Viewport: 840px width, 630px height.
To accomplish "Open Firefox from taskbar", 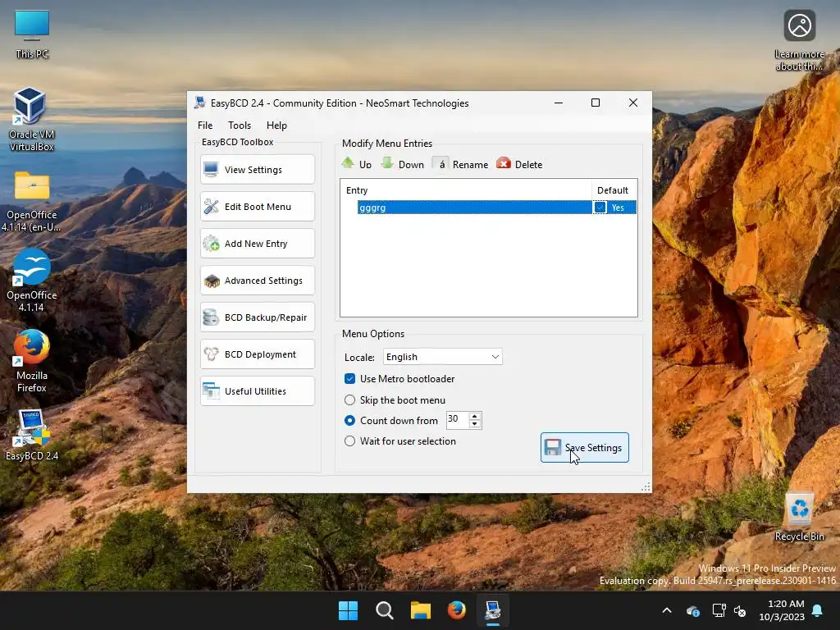I will [456, 610].
